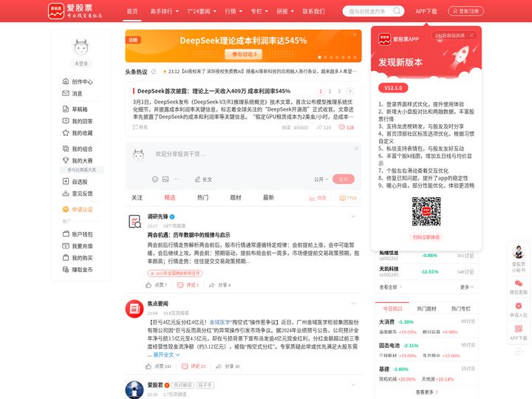Click the search input field
Screen dimensions: 532x399
(x=367, y=11)
